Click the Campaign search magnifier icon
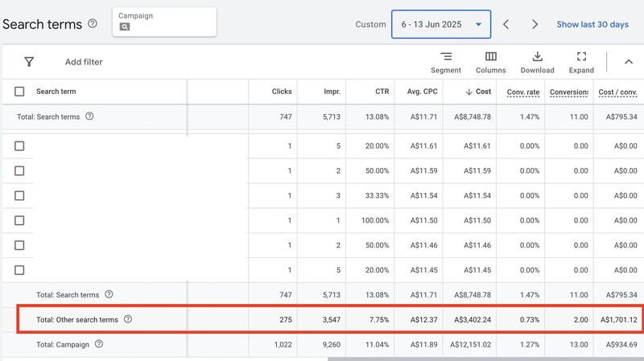The image size is (644, 361). [x=125, y=27]
